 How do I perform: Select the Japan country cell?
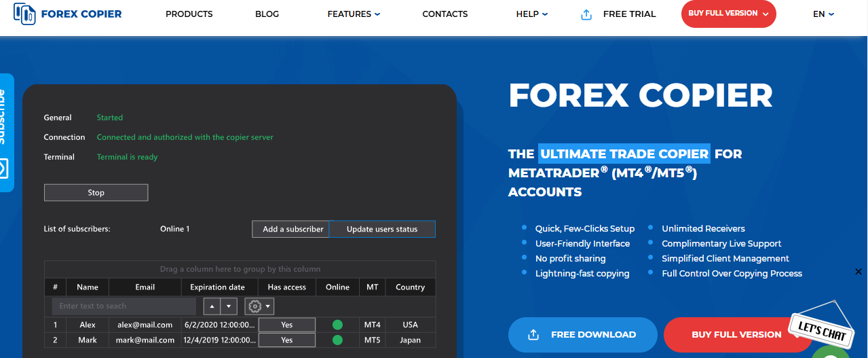[411, 340]
